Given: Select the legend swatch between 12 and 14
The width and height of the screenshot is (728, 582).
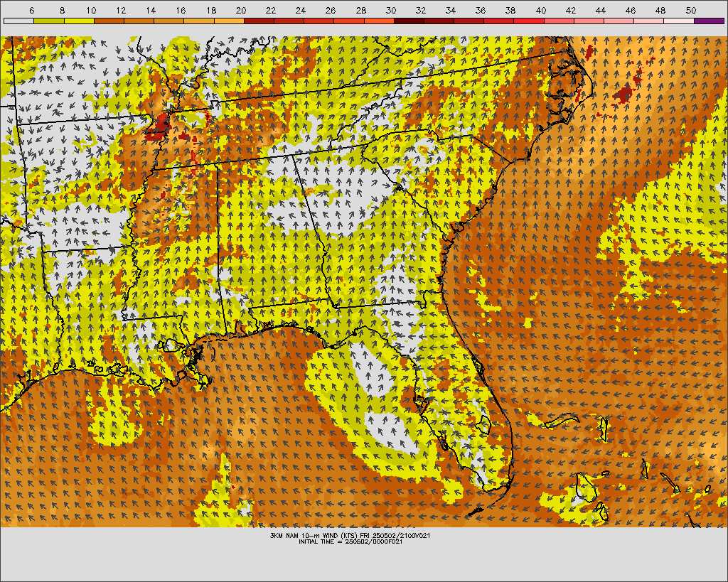Looking at the screenshot, I should 139,21.
